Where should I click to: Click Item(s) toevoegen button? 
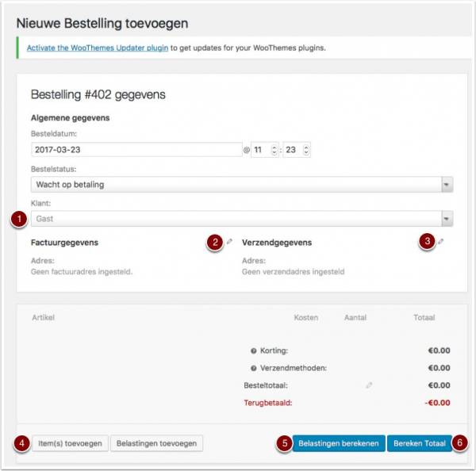click(70, 443)
